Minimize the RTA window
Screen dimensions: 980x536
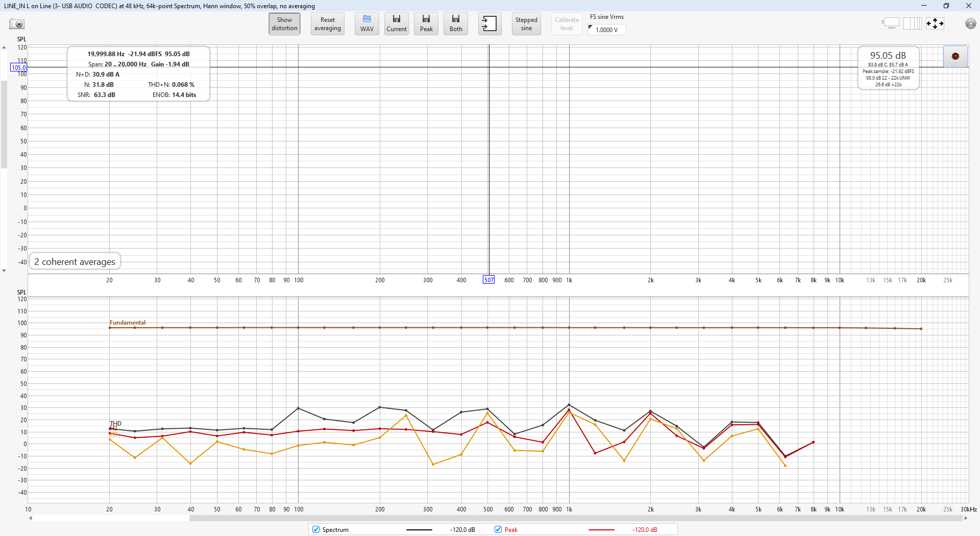pos(924,6)
